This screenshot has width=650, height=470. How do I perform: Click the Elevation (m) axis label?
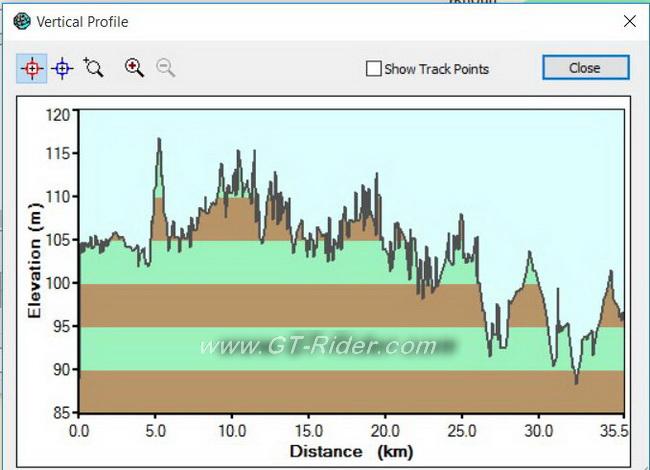point(35,264)
